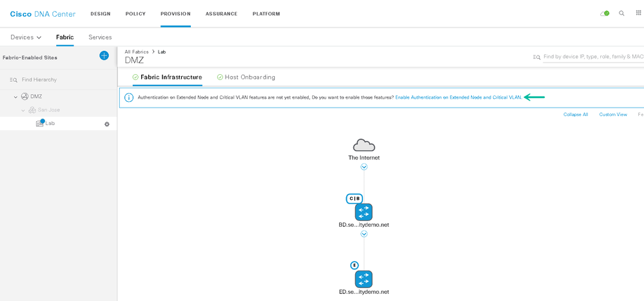Screen dimensions: 644x301
Task: Collapse chevron below The Internet
Action: click(364, 167)
